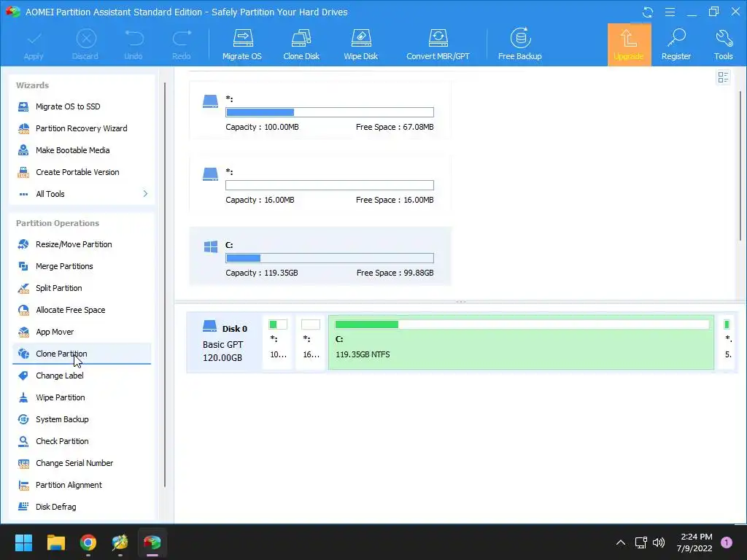The width and height of the screenshot is (747, 560).
Task: Select the Wipe Disk toolbar icon
Action: (360, 44)
